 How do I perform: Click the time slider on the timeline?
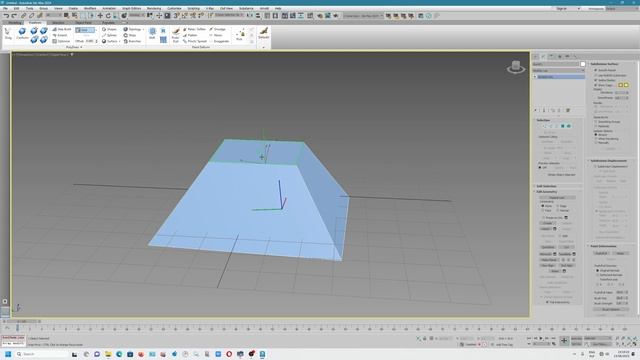tap(22, 322)
